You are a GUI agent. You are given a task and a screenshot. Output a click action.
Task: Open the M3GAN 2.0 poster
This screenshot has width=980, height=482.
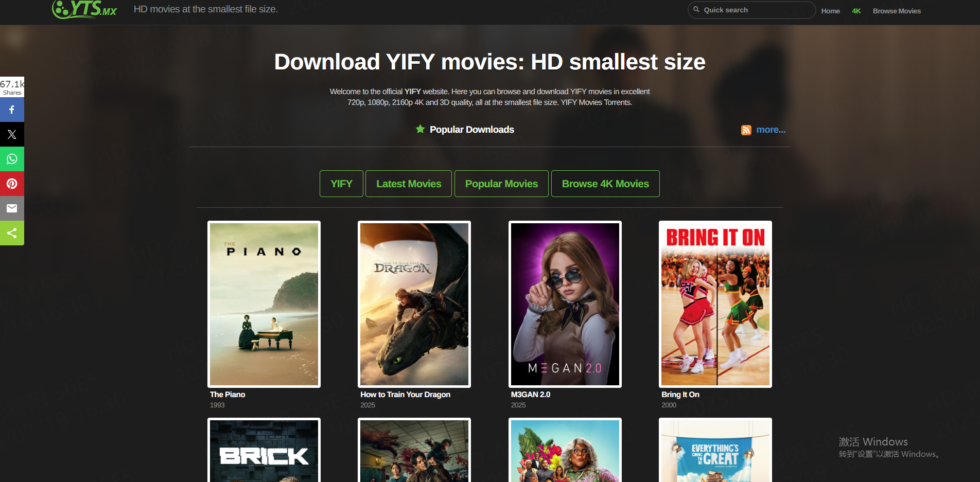tap(565, 304)
